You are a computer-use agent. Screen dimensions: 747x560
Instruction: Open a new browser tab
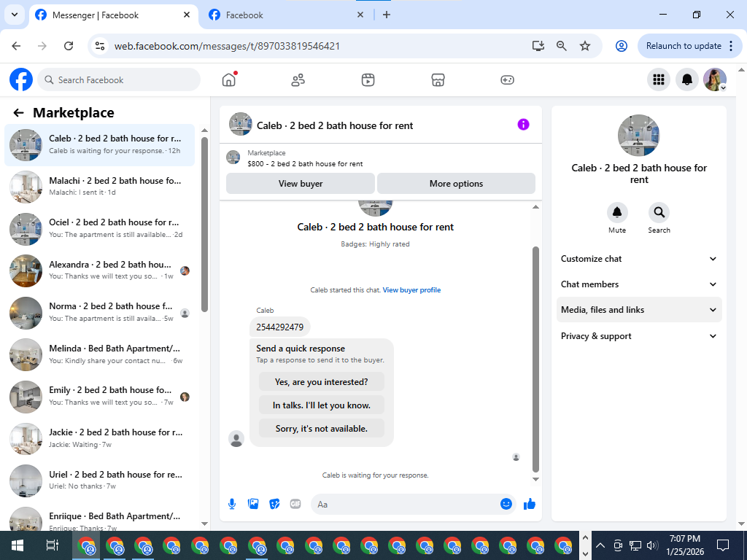387,15
